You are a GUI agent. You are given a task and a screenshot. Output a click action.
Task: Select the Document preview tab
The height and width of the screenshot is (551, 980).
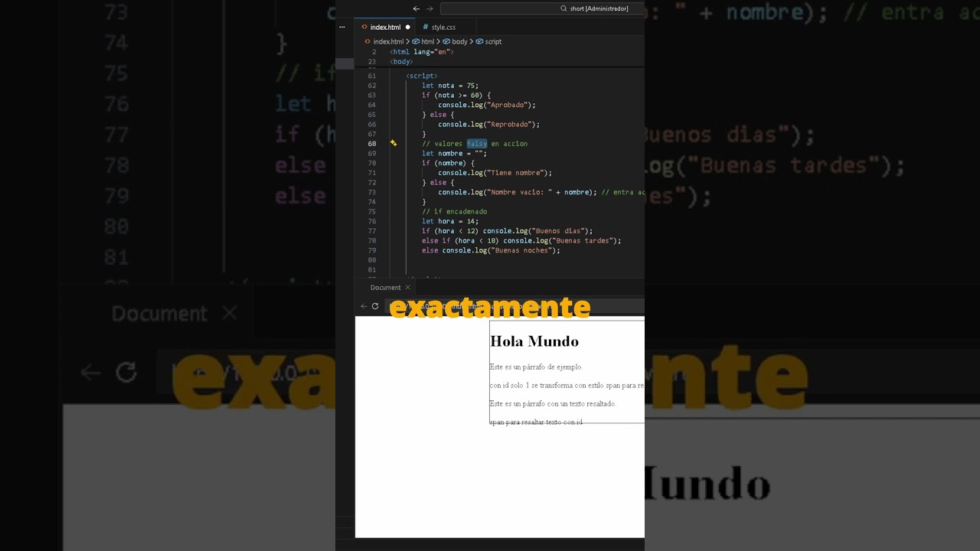click(x=385, y=288)
